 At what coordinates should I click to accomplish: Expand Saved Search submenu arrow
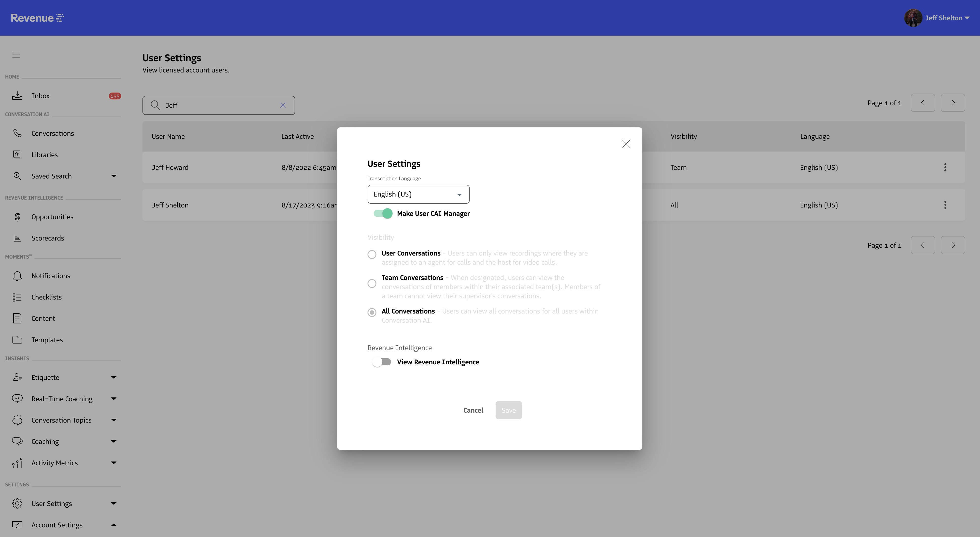point(113,176)
